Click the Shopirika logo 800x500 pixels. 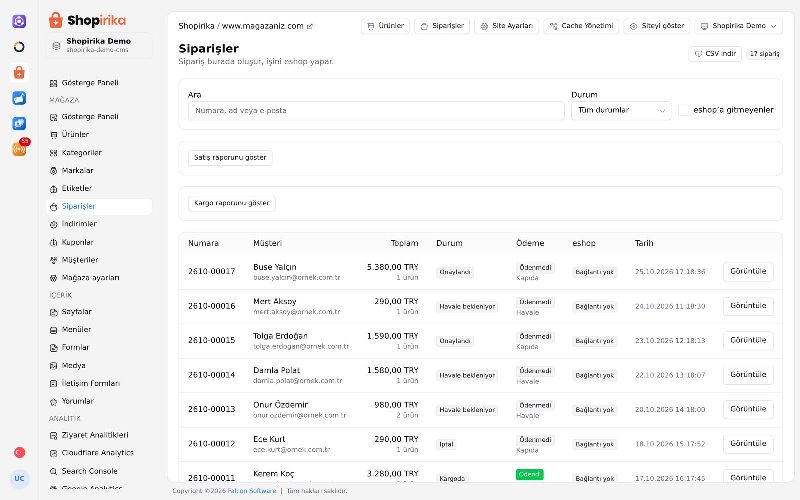pyautogui.click(x=87, y=20)
